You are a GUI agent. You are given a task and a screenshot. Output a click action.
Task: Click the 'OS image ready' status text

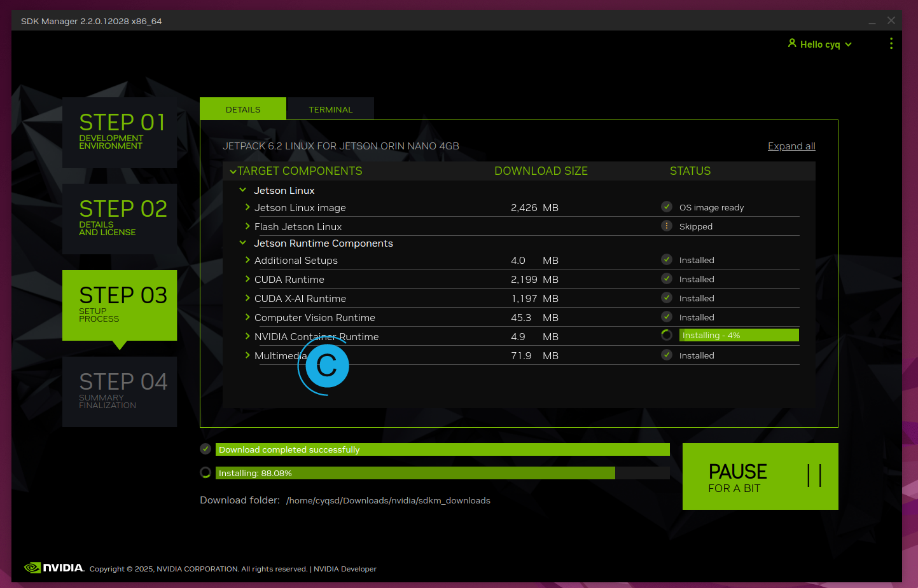tap(711, 207)
